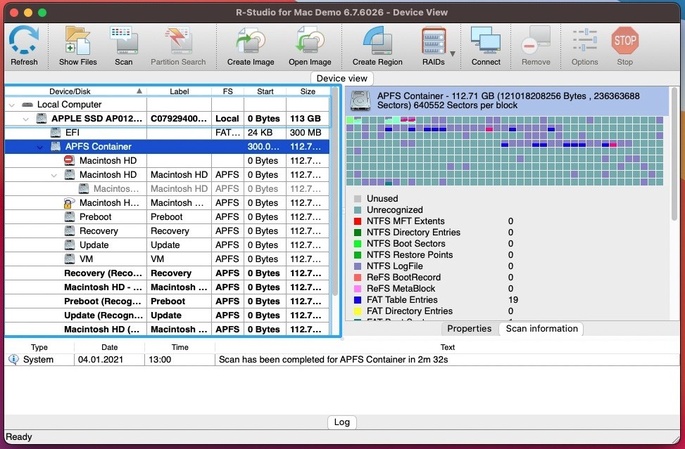
Task: Select the VM volume icon
Action: (x=69, y=259)
